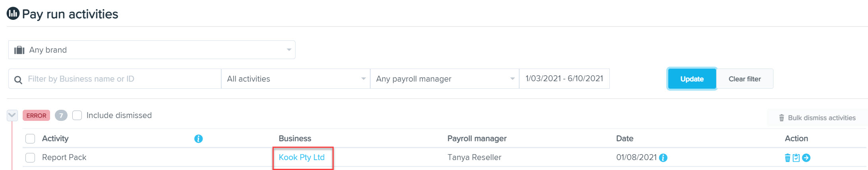Click the briefcase icon in brand selector
Screen dimensions: 868x170
pyautogui.click(x=19, y=50)
